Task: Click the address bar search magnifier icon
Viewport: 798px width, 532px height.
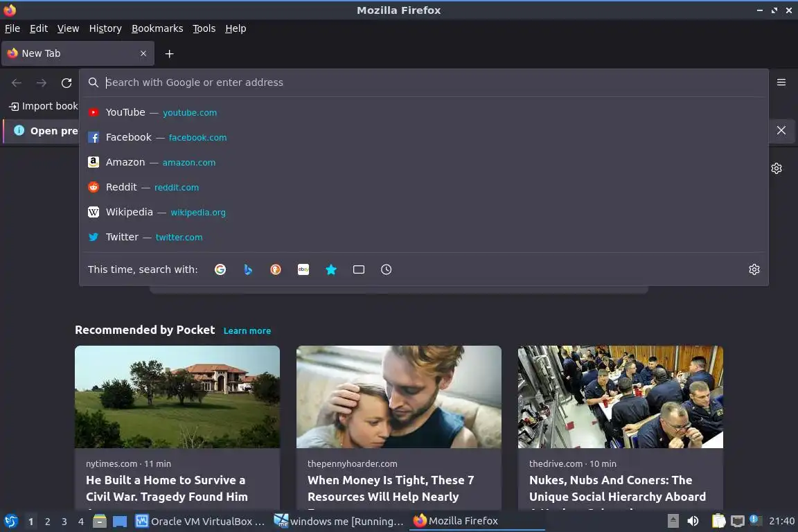Action: point(93,82)
